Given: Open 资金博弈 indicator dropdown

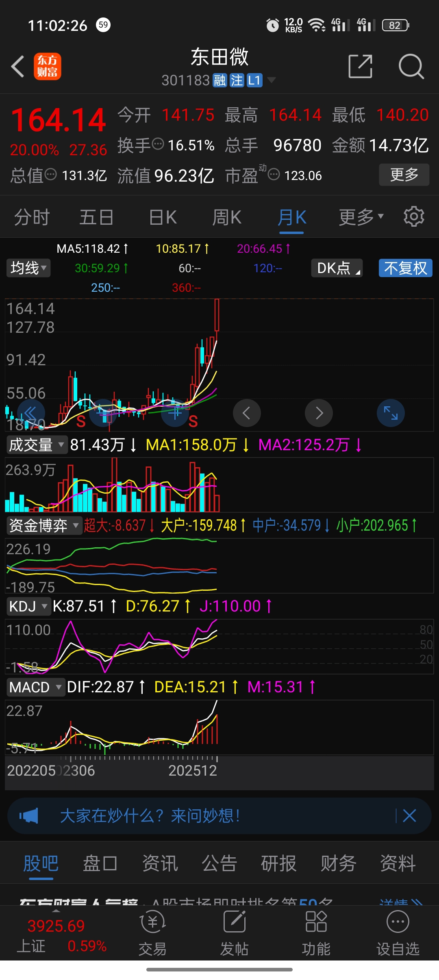Looking at the screenshot, I should pos(44,526).
